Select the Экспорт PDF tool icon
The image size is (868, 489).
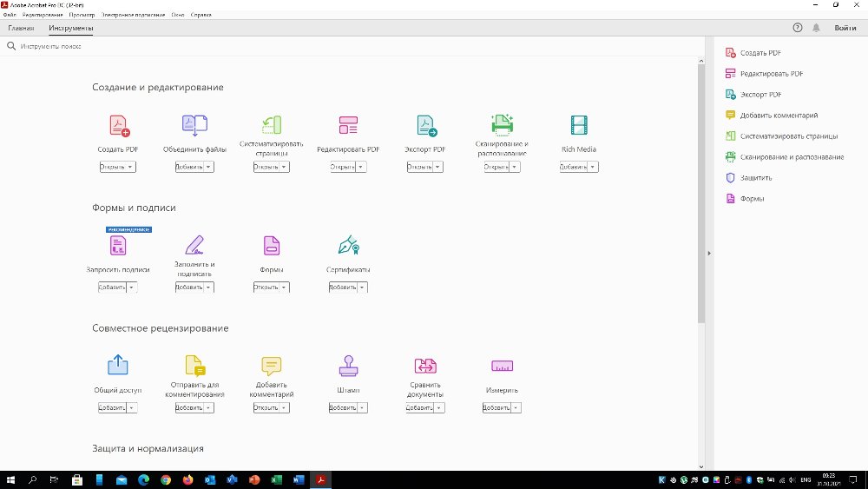(x=426, y=126)
